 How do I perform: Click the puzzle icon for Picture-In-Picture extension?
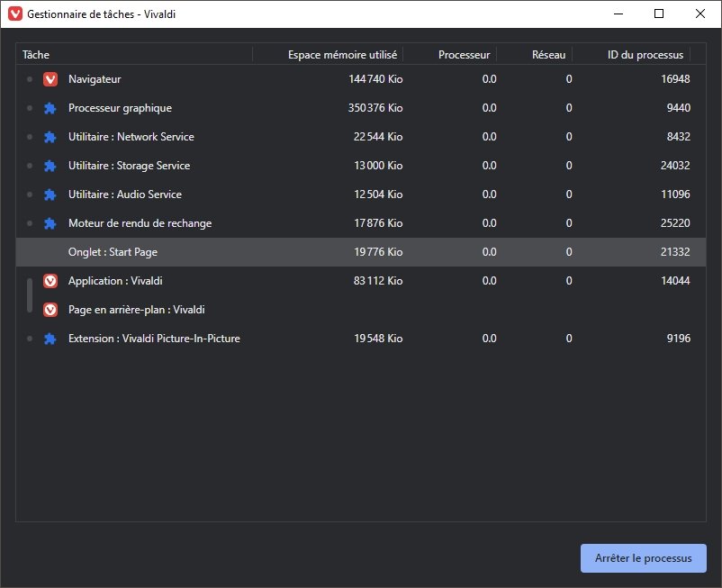[x=50, y=339]
